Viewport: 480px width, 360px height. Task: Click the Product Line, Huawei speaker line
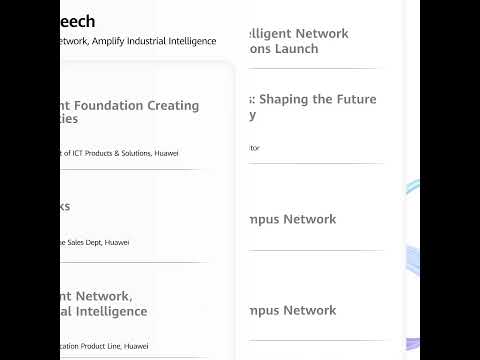(x=104, y=346)
